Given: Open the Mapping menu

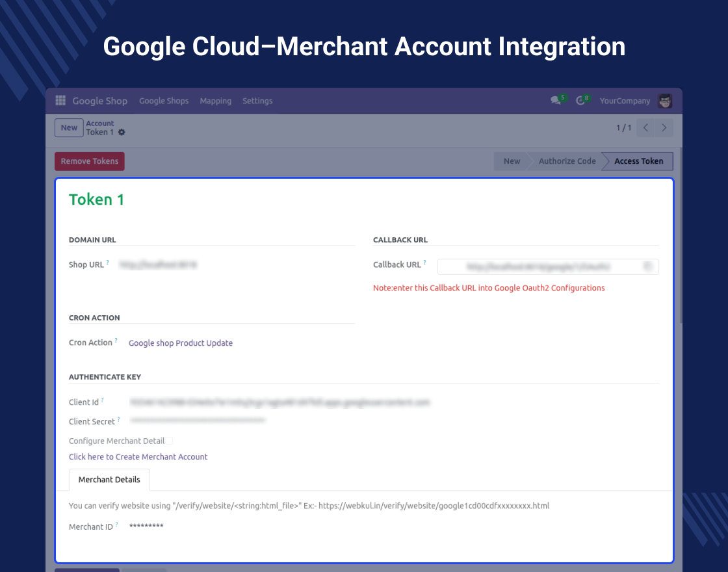Looking at the screenshot, I should 215,101.
